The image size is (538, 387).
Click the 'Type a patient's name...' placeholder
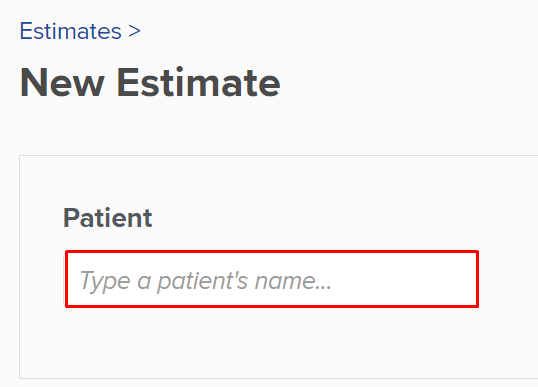pos(205,281)
